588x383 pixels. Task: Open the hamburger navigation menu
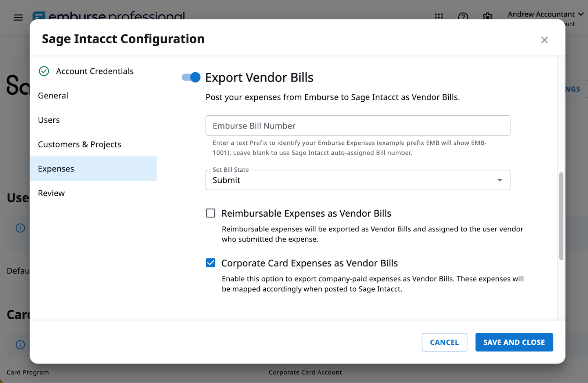18,17
